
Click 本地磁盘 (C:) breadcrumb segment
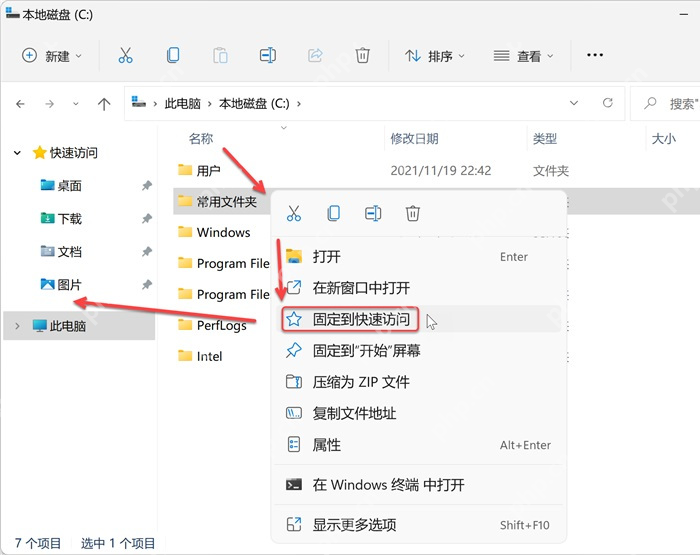tap(254, 104)
